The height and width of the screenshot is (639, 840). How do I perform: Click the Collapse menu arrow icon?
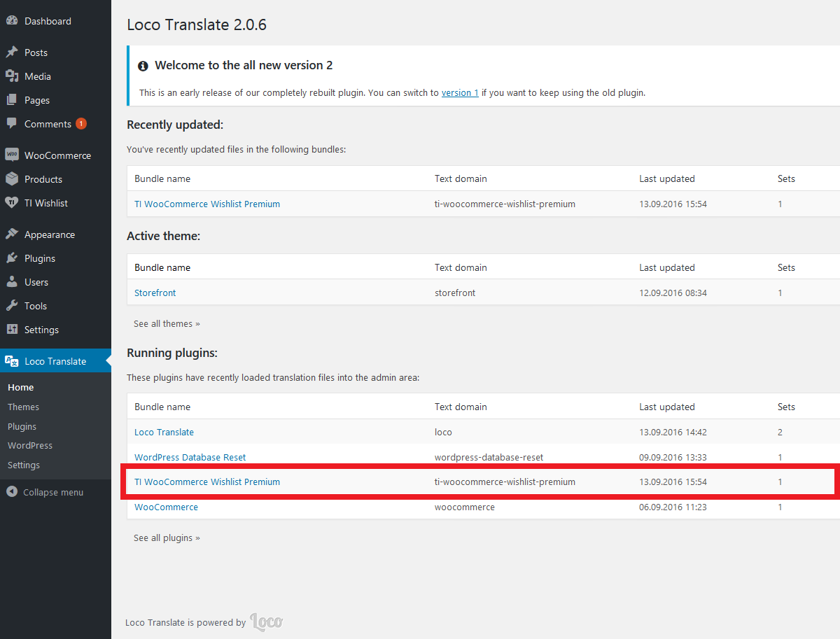click(12, 492)
